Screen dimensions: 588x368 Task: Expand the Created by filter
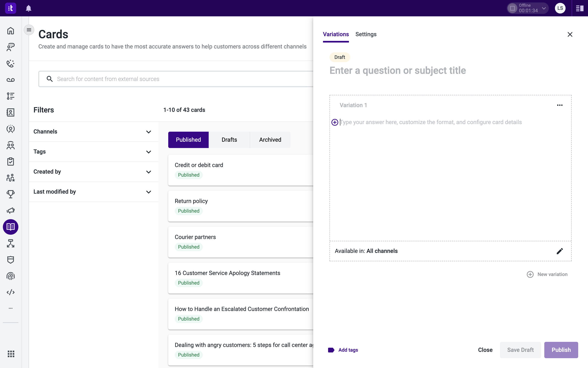(x=94, y=172)
